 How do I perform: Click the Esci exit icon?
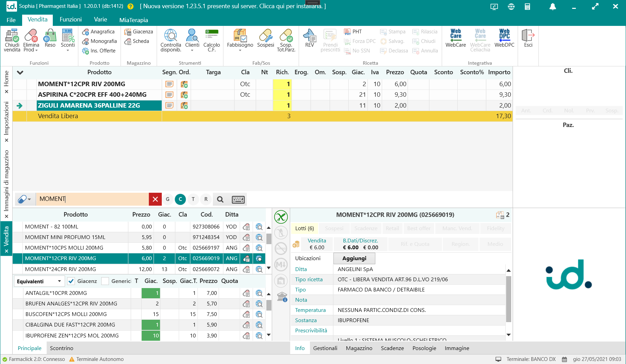528,38
